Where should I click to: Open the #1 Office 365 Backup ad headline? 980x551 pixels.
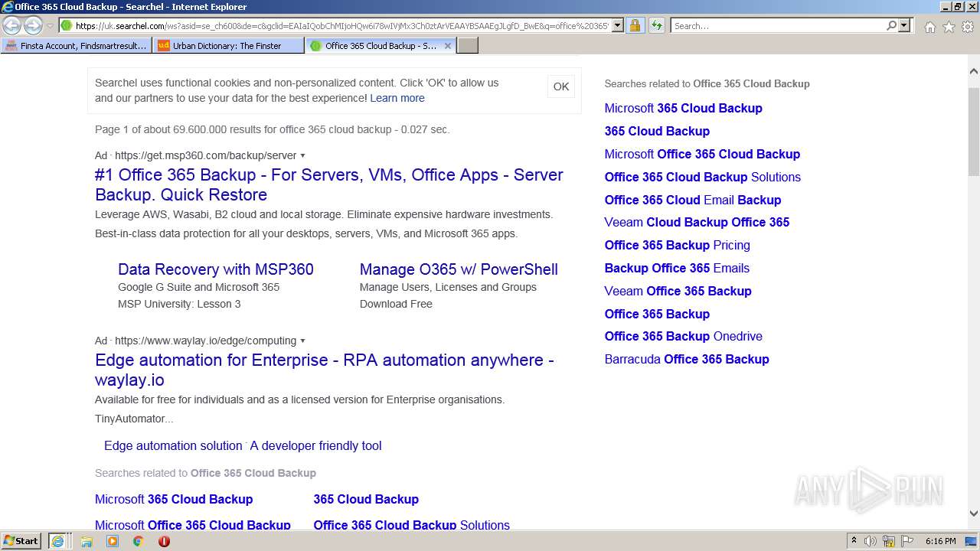[329, 184]
